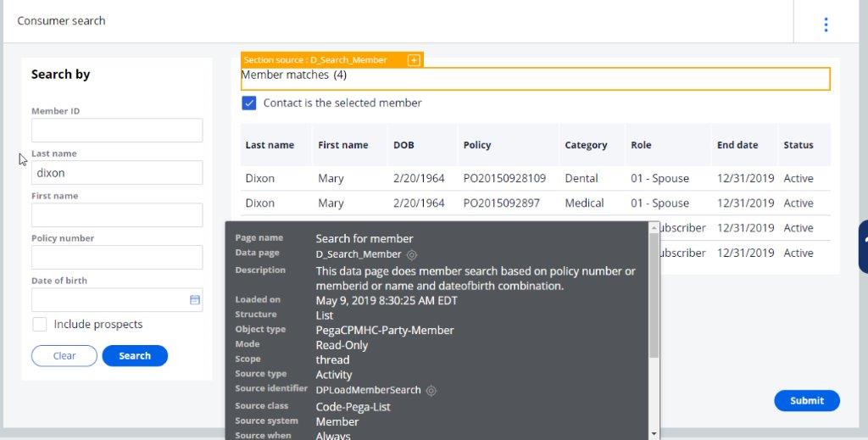Viewport: 868px width, 440px height.
Task: Click into the Member ID field
Action: point(117,131)
